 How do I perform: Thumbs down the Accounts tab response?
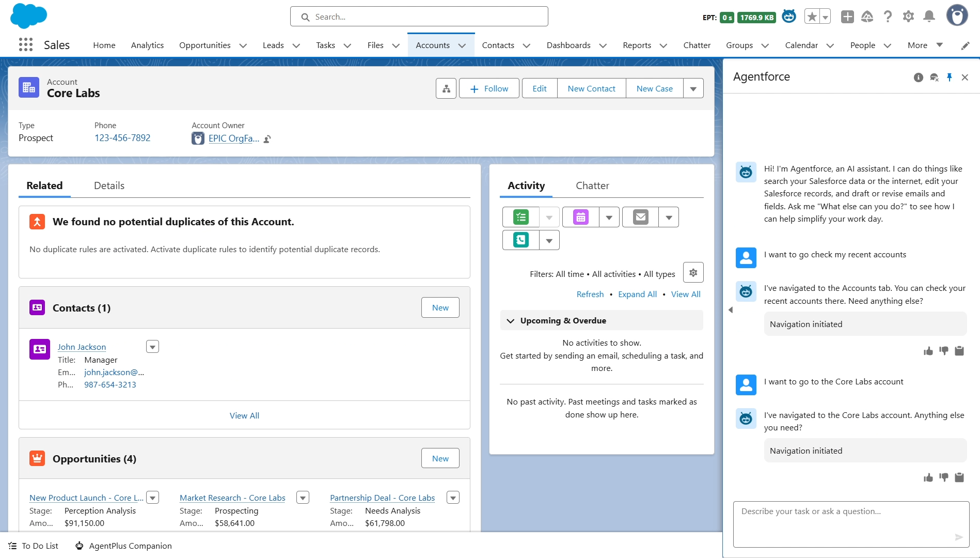(944, 351)
